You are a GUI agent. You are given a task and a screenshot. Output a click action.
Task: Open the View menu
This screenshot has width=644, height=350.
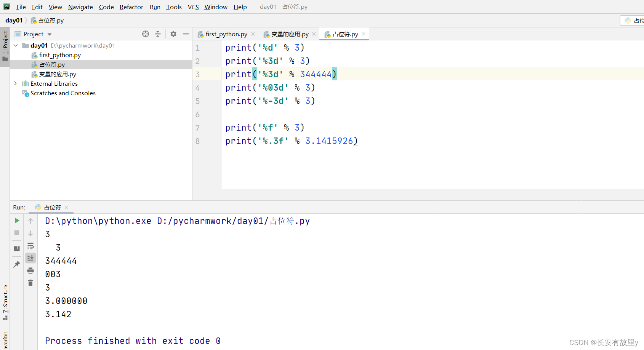coord(55,7)
